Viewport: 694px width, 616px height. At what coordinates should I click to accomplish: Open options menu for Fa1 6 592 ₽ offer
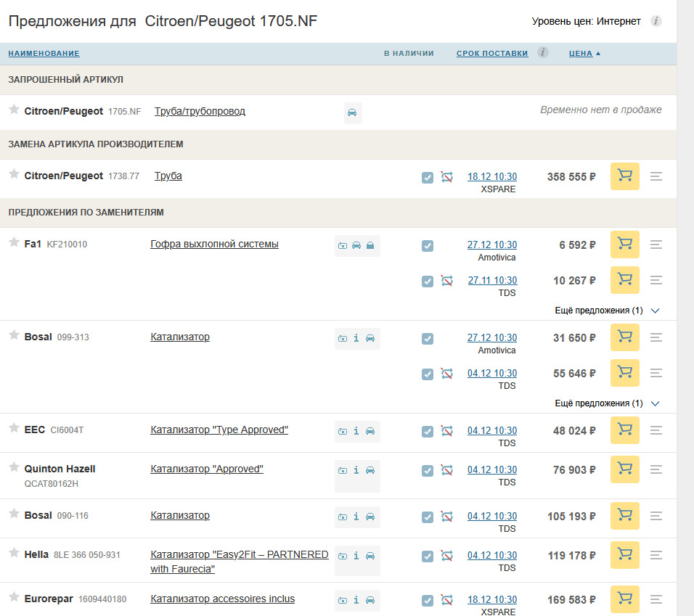tap(656, 245)
